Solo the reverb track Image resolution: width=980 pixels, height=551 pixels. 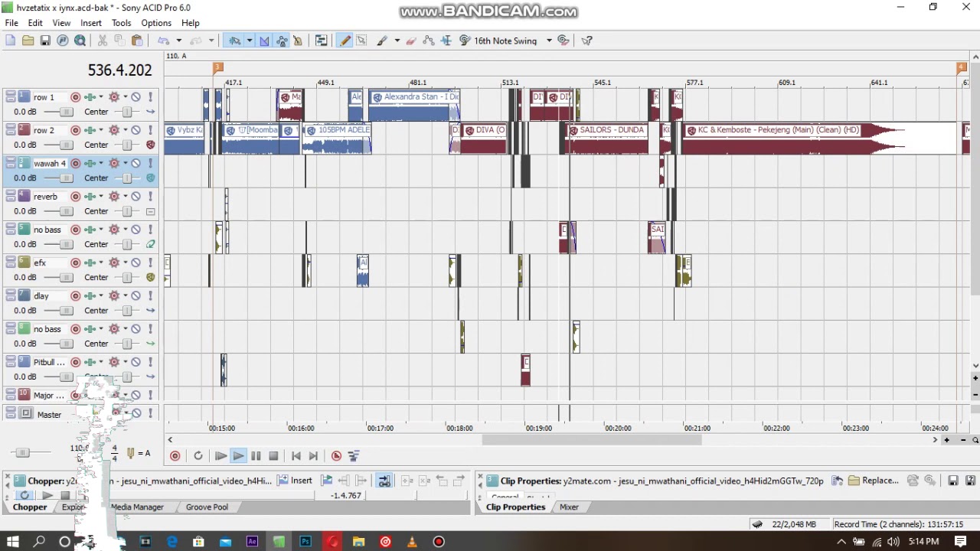[150, 197]
